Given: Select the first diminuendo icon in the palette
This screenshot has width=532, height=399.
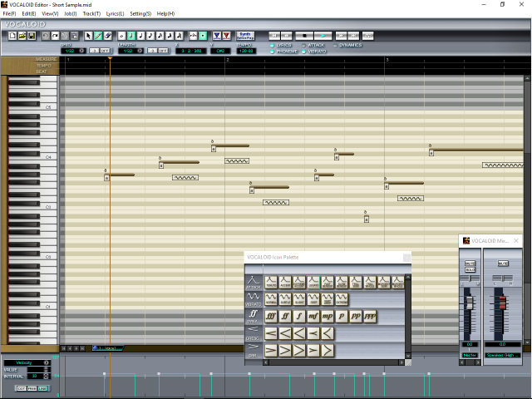Looking at the screenshot, I should pos(272,351).
